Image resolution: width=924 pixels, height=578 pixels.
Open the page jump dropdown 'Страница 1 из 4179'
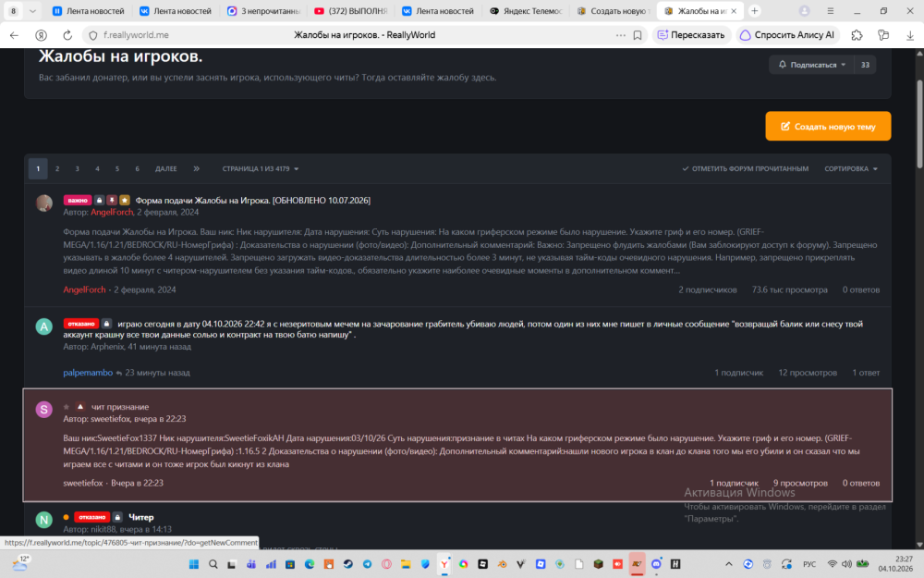260,168
